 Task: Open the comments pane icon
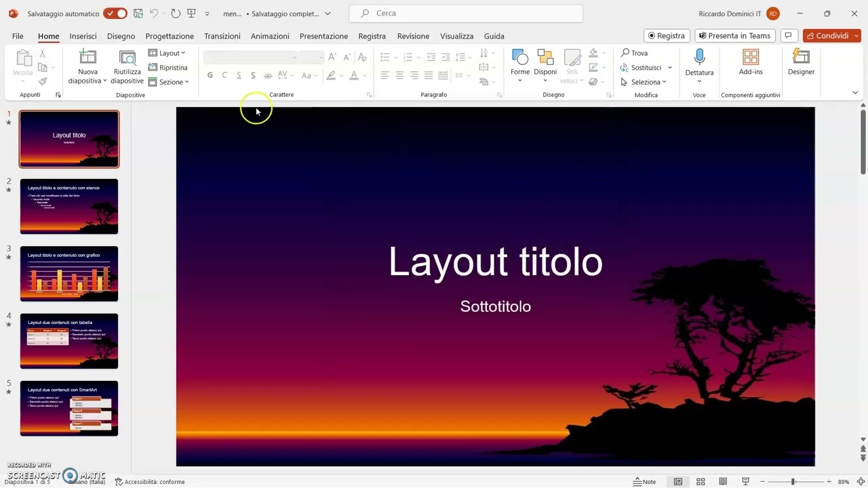(x=789, y=36)
